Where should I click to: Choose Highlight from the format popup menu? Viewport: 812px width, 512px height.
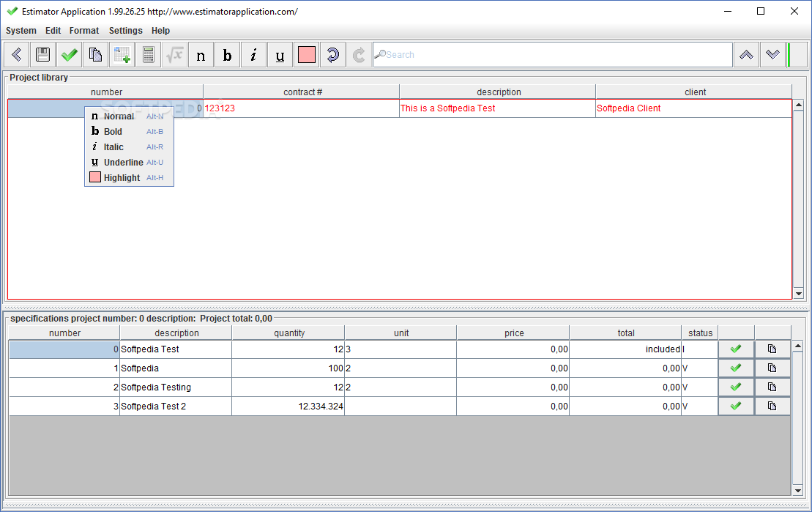tap(122, 178)
